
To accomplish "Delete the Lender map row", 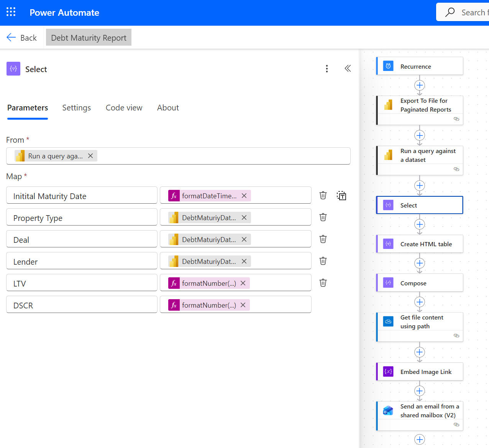I will tap(323, 261).
